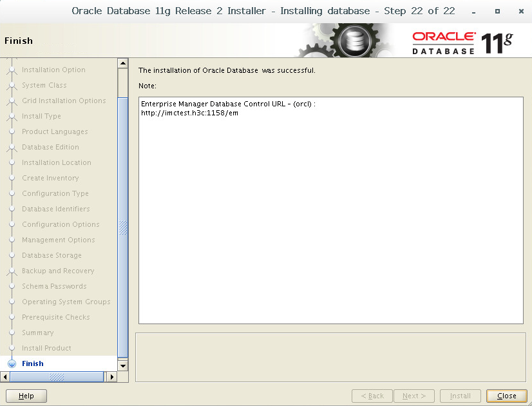Select the Configuration Type step

click(x=55, y=193)
